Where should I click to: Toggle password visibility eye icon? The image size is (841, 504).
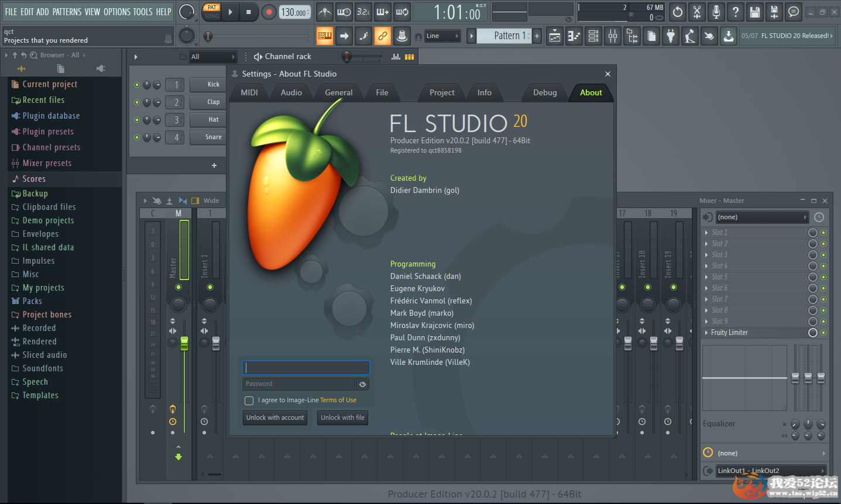pyautogui.click(x=363, y=384)
